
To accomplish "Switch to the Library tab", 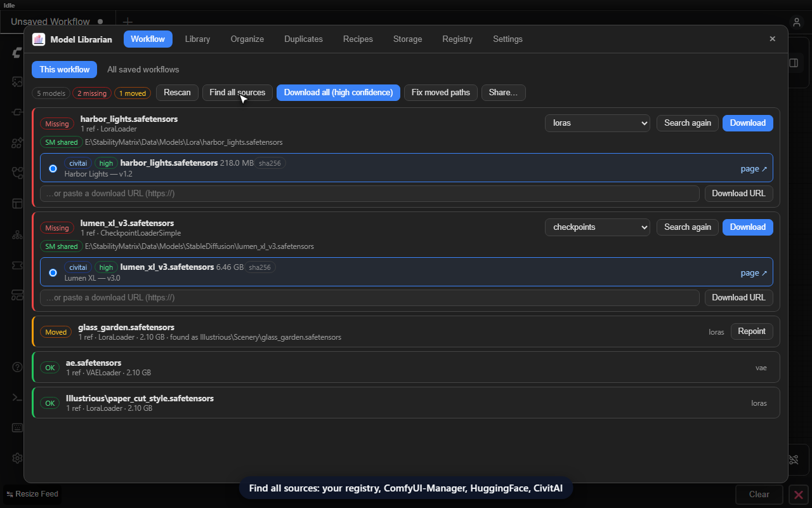I will 197,39.
